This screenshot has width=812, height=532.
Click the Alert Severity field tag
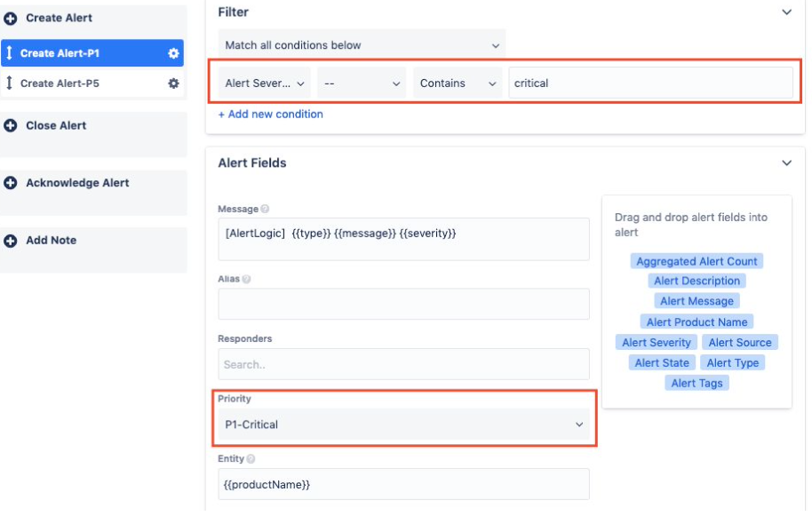[657, 343]
